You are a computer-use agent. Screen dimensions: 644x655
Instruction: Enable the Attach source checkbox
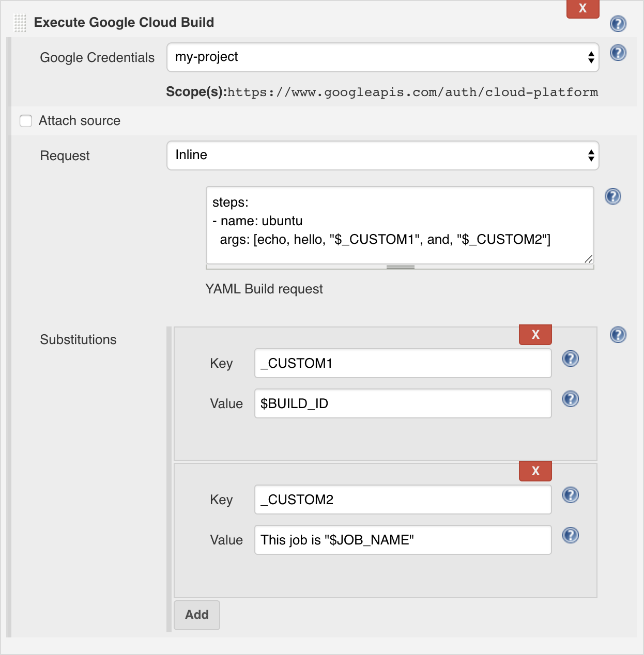(26, 121)
